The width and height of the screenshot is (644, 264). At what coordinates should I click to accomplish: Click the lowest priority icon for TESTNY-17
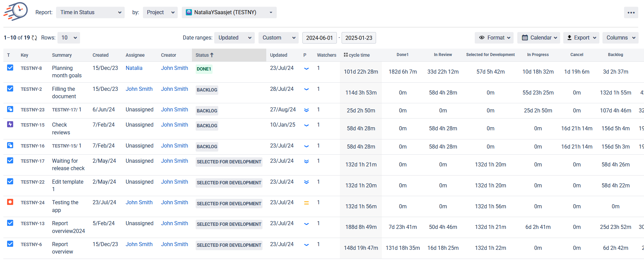(306, 161)
